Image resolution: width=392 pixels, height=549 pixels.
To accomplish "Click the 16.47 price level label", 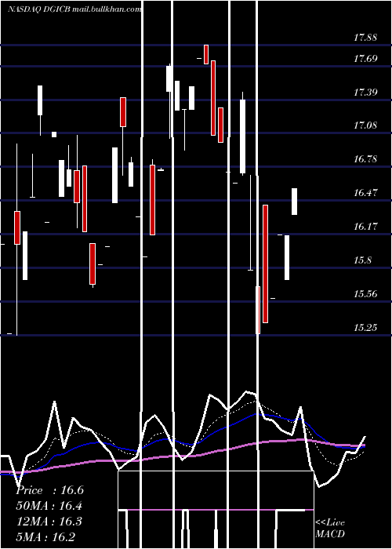I will [365, 192].
